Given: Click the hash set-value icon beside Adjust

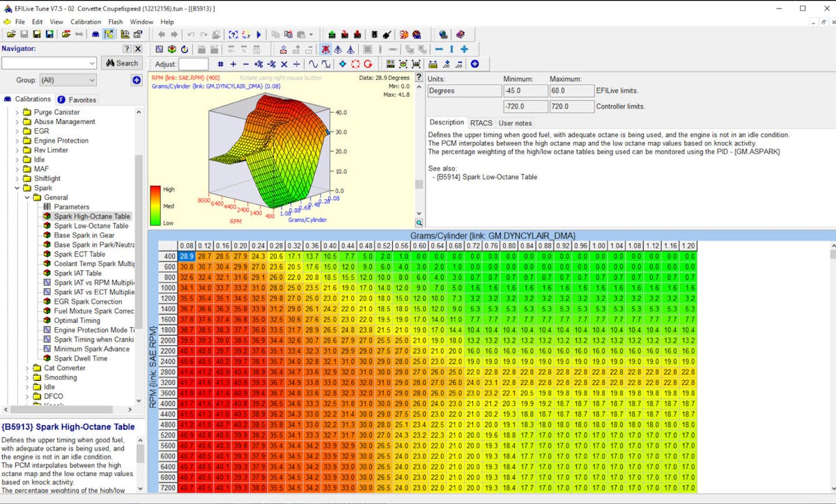Looking at the screenshot, I should pos(221,64).
